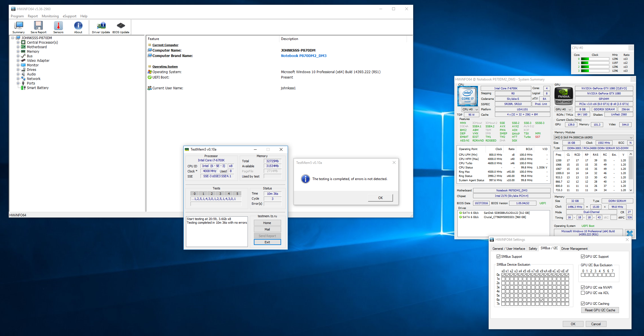Expand the Motherboard tree node

click(x=18, y=47)
